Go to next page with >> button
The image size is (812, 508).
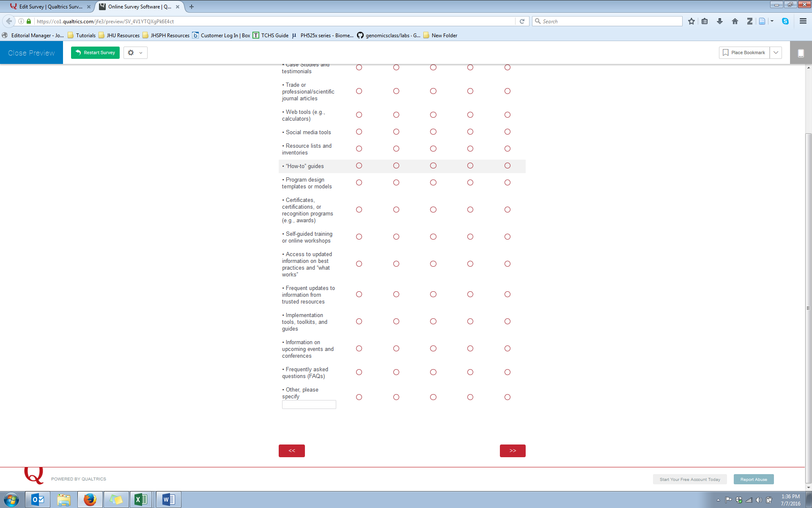tap(513, 451)
